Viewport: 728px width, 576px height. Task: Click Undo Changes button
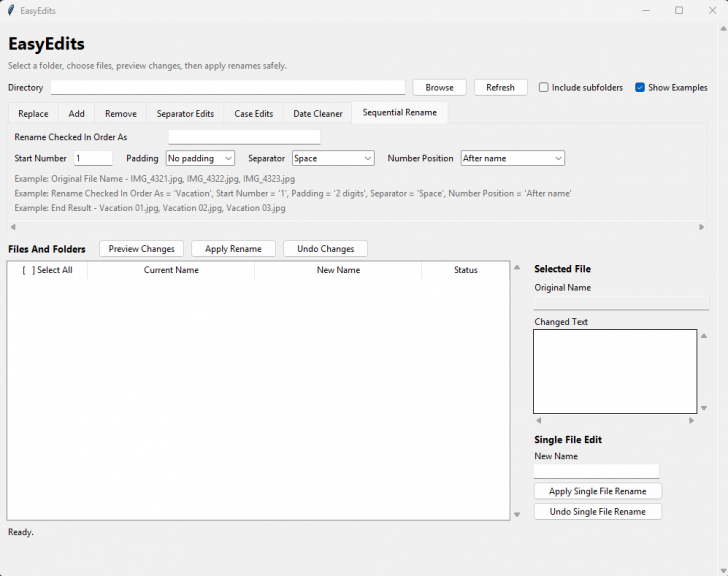click(x=325, y=249)
